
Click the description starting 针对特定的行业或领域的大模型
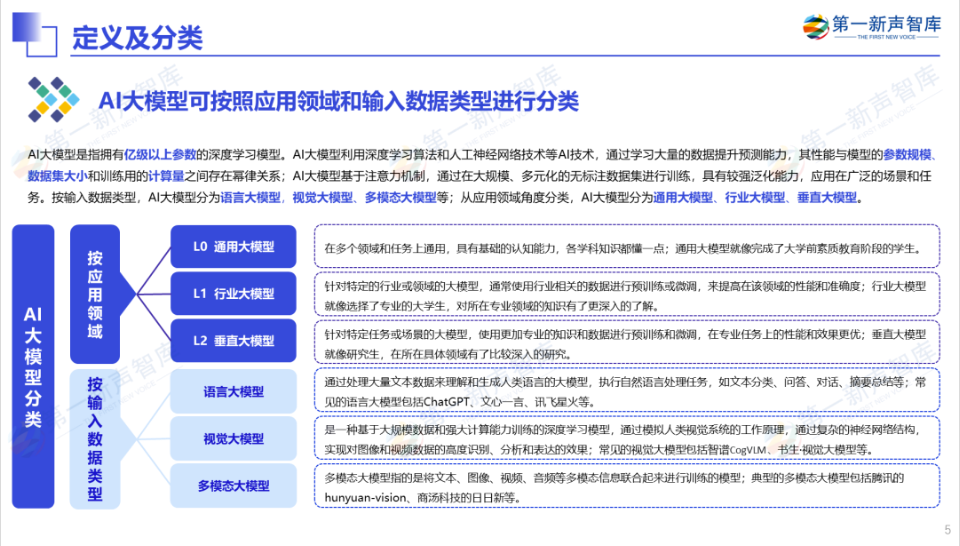click(627, 295)
